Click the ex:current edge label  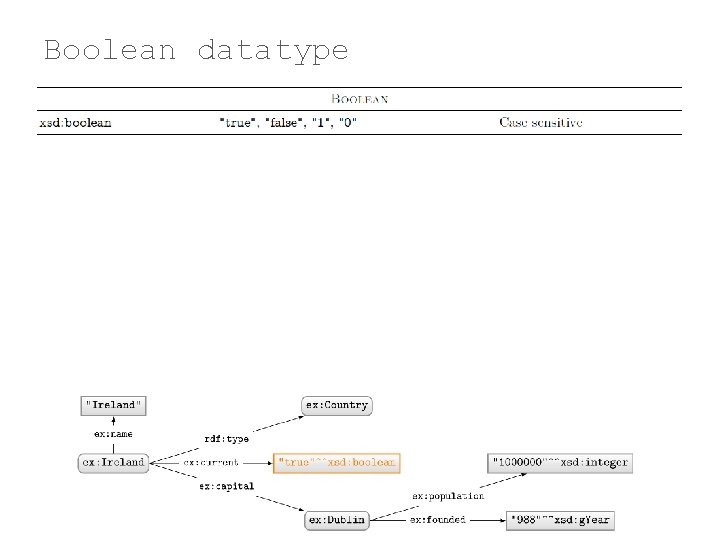(211, 462)
